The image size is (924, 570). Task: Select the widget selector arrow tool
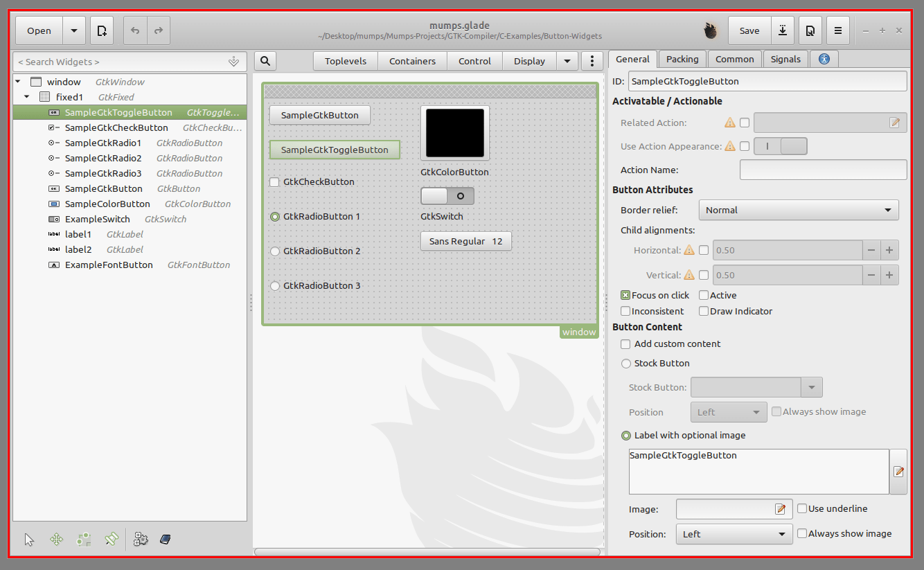click(29, 539)
